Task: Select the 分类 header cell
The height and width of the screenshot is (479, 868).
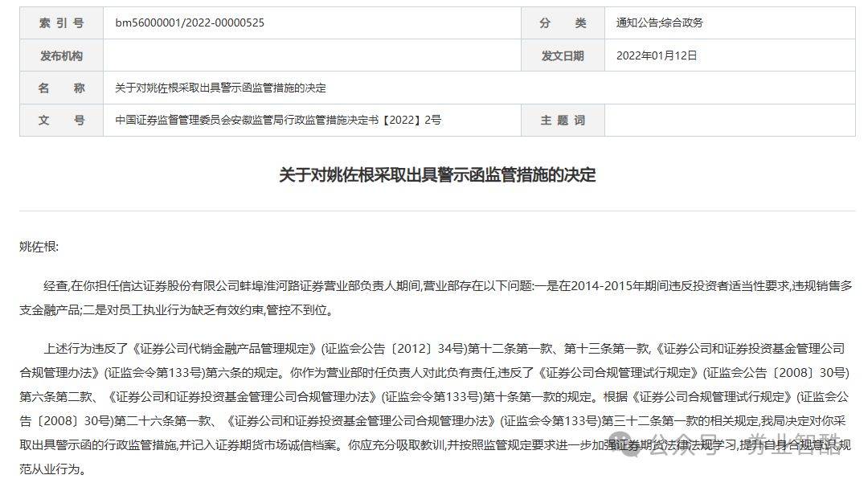Action: pos(561,23)
